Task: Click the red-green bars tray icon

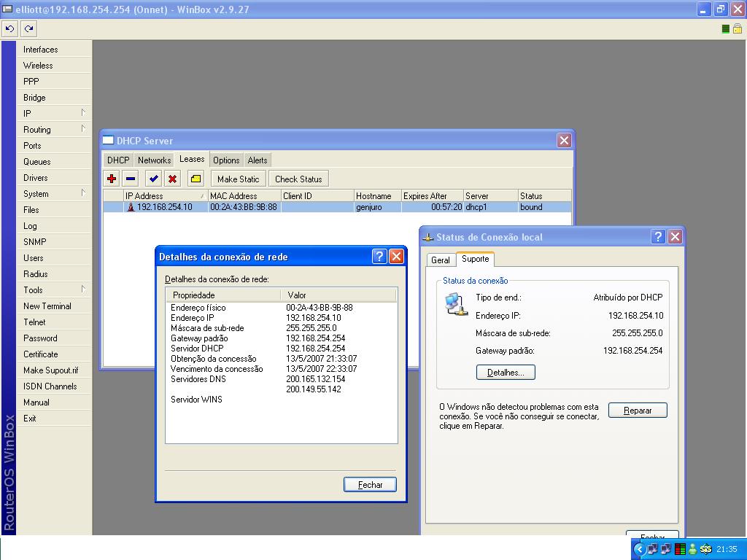Action: click(680, 549)
